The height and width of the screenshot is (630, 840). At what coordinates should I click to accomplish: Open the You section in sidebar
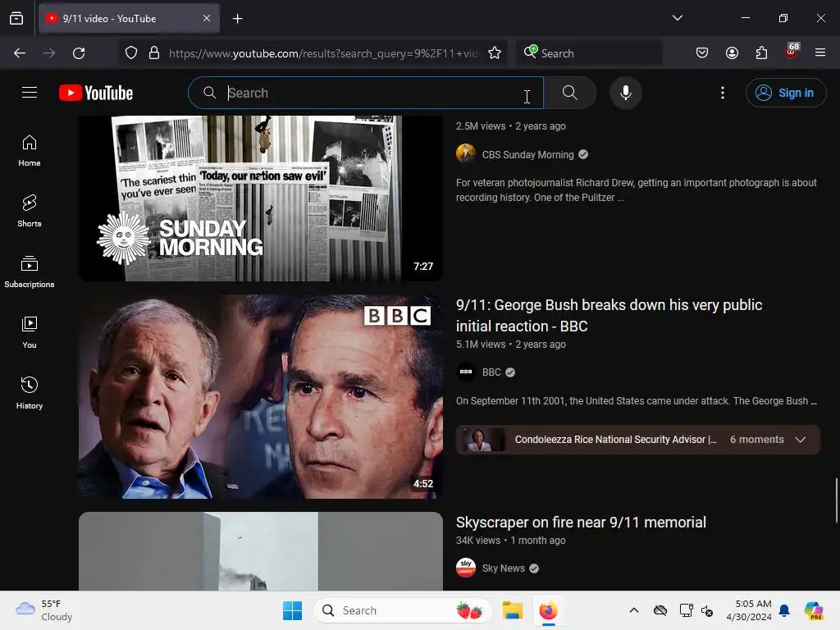(30, 332)
